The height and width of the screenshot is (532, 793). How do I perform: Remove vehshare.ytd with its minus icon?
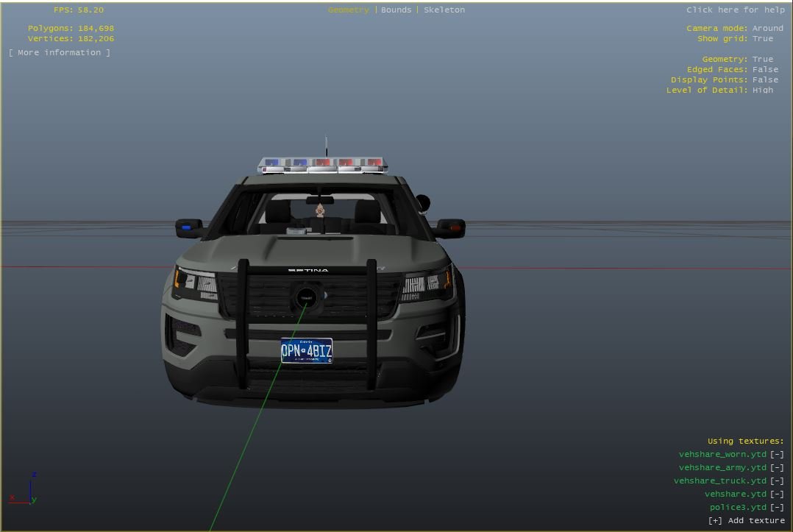click(x=777, y=494)
